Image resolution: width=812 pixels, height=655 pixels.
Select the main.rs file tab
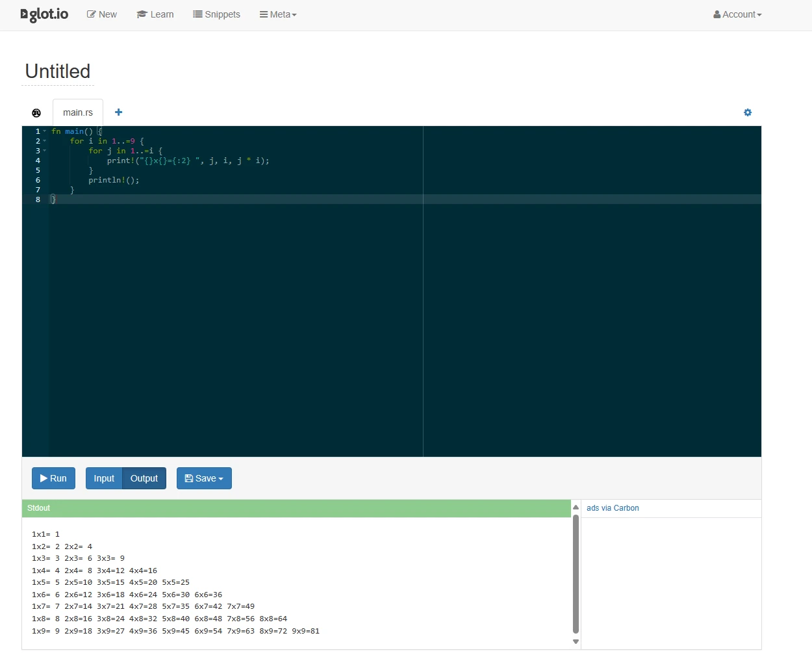coord(78,112)
